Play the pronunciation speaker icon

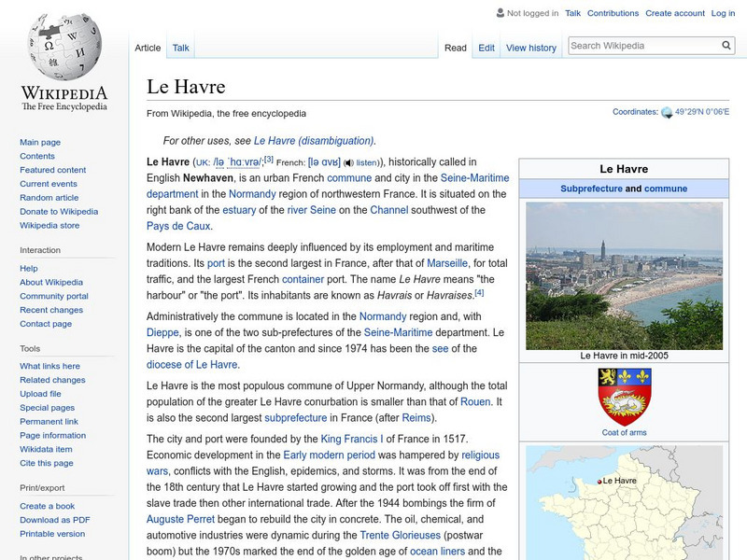click(x=348, y=162)
